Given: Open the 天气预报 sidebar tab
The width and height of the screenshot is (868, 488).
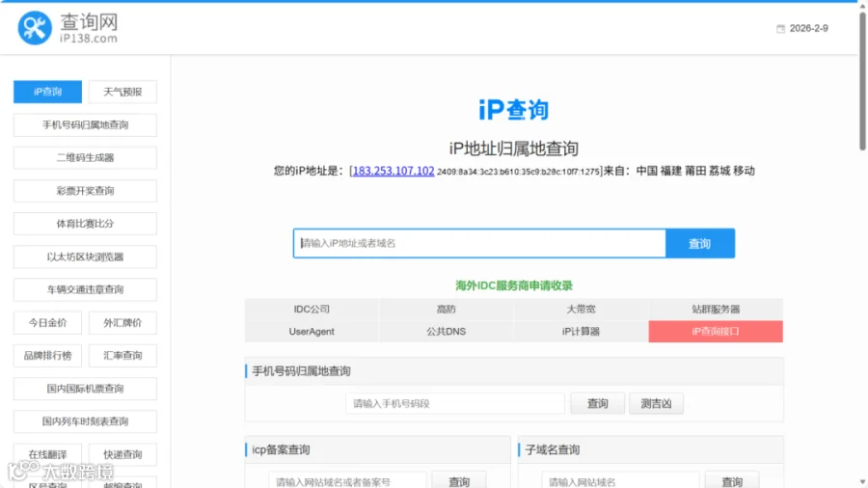Looking at the screenshot, I should [x=122, y=92].
